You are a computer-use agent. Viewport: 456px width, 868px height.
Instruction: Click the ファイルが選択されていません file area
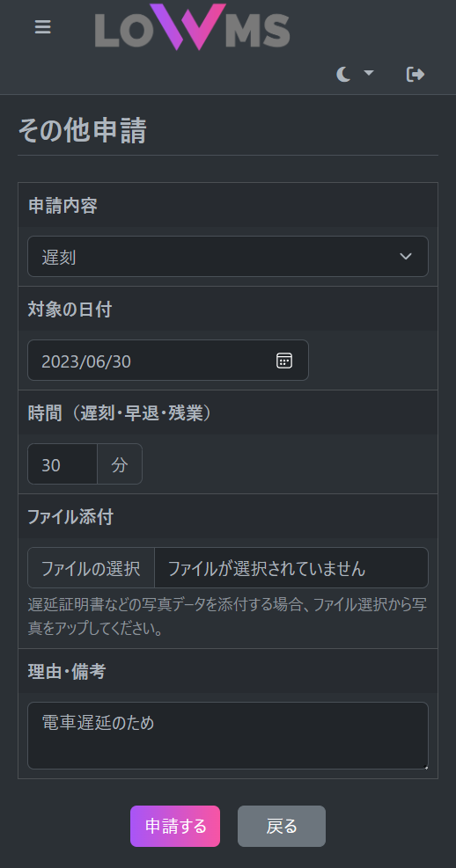click(291, 568)
